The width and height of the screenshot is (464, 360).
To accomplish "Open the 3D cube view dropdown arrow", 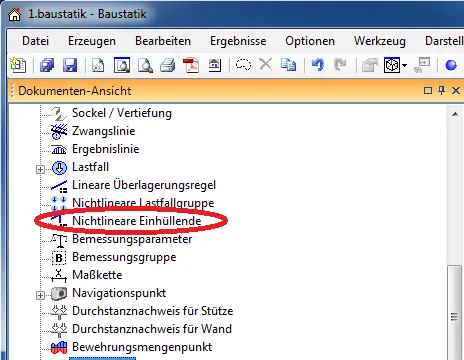I will click(404, 65).
